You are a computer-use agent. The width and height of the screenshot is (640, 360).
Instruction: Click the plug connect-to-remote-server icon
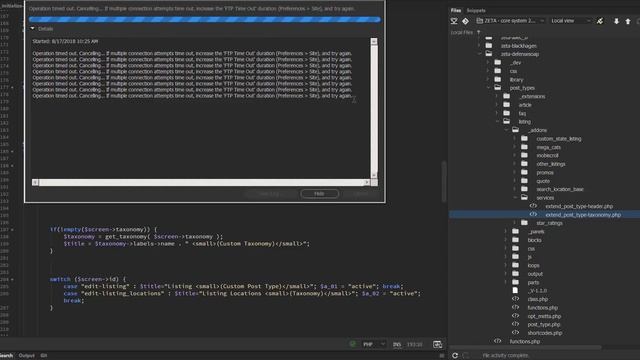point(600,21)
